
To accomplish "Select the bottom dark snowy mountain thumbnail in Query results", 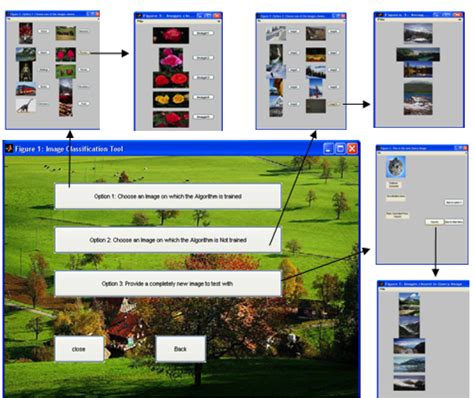I will pos(409,383).
